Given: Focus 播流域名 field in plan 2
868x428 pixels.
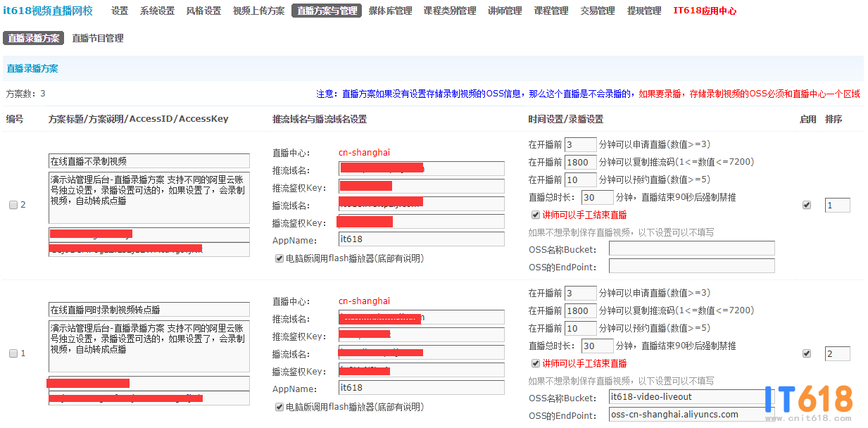Looking at the screenshot, I should (x=422, y=204).
